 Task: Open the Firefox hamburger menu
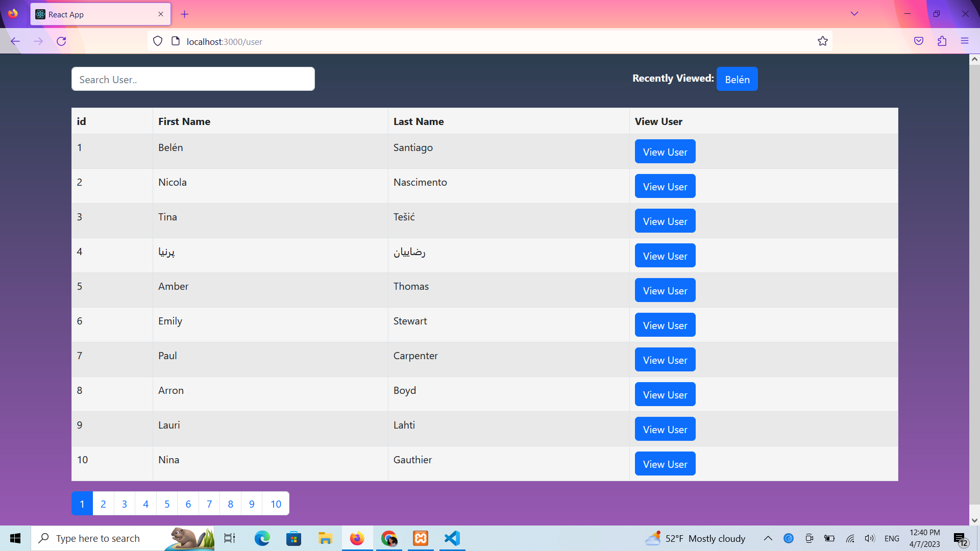(x=964, y=41)
